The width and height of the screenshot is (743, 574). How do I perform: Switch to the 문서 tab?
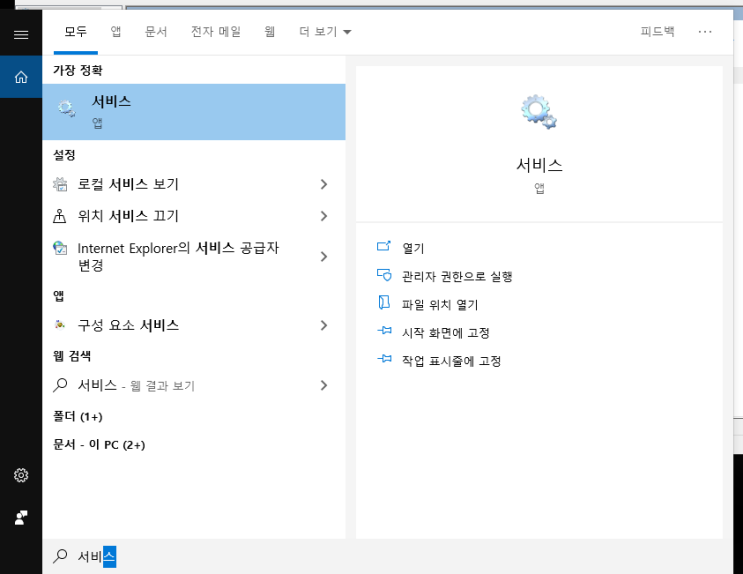[x=156, y=32]
